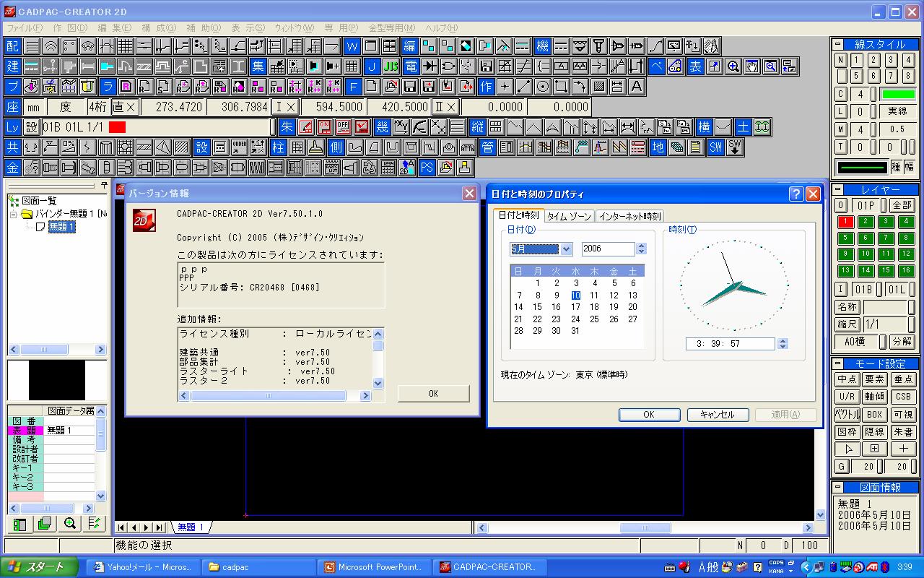Select the hatching fill tool
Viewport: 924px width, 578px height.
tap(598, 87)
